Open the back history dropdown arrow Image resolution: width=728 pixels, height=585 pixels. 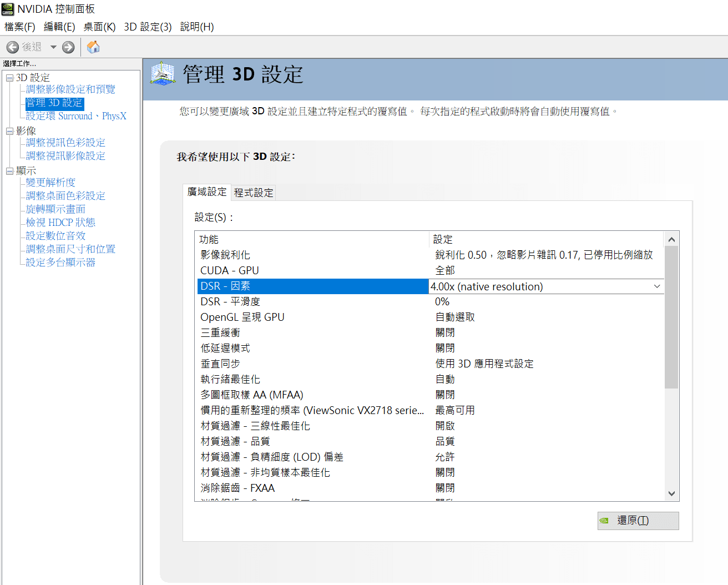pyautogui.click(x=53, y=47)
